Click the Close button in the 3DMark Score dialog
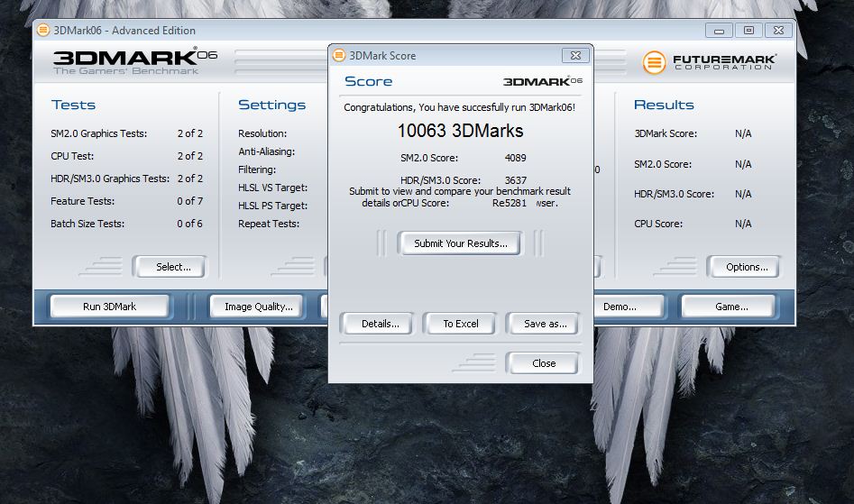The height and width of the screenshot is (504, 854). point(544,363)
